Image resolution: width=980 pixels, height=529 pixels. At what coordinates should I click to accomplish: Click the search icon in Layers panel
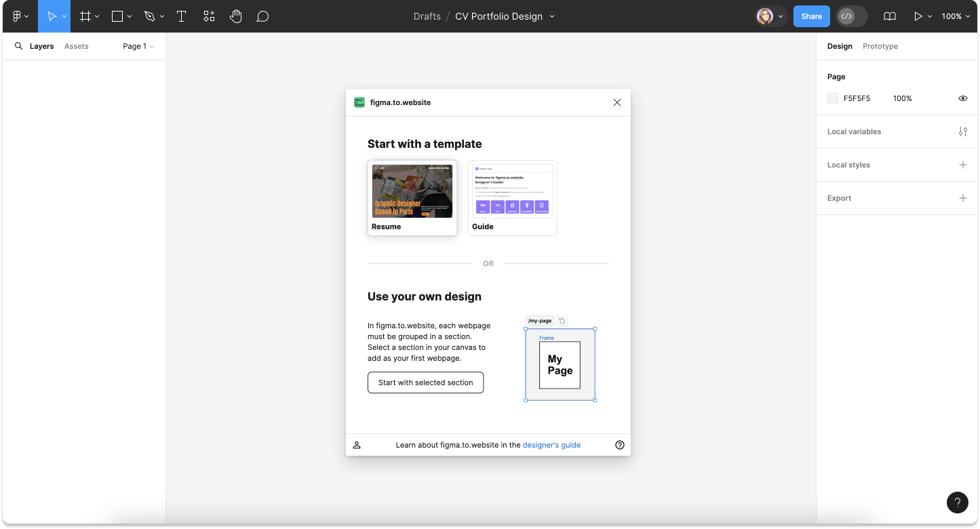(18, 46)
